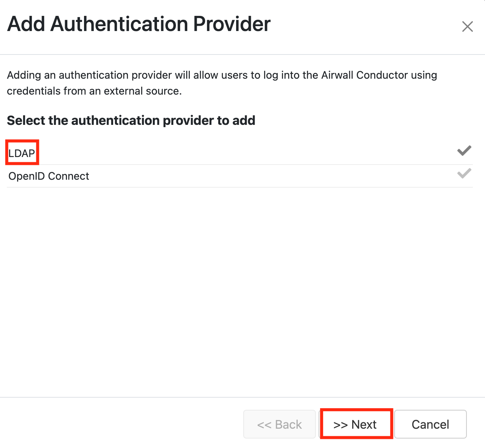Cancel adding the authentication provider
The width and height of the screenshot is (485, 448).
click(x=430, y=424)
